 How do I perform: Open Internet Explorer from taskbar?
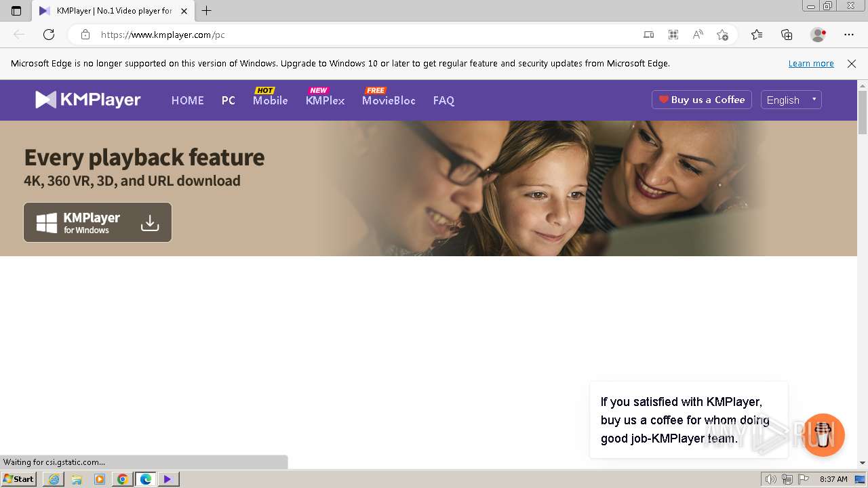tap(54, 479)
